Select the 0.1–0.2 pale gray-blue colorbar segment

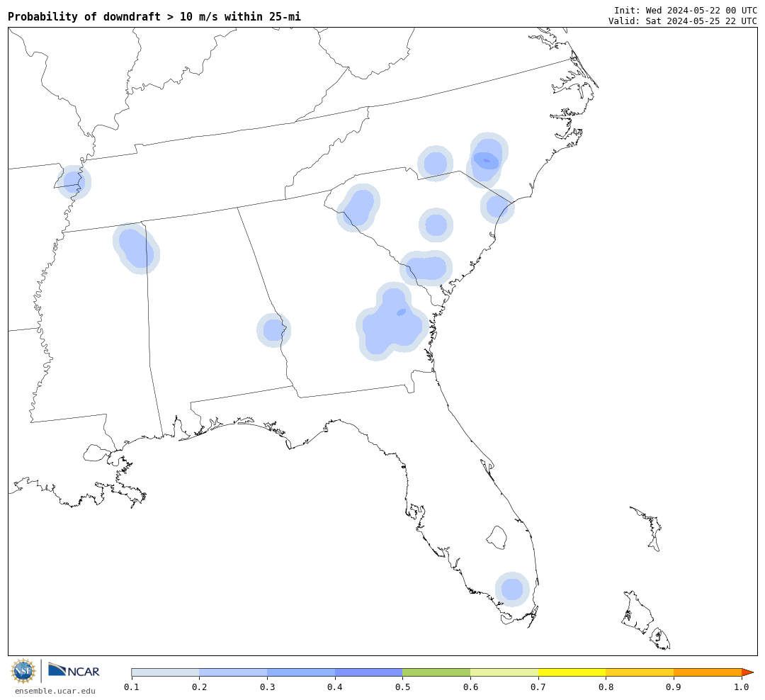165,672
